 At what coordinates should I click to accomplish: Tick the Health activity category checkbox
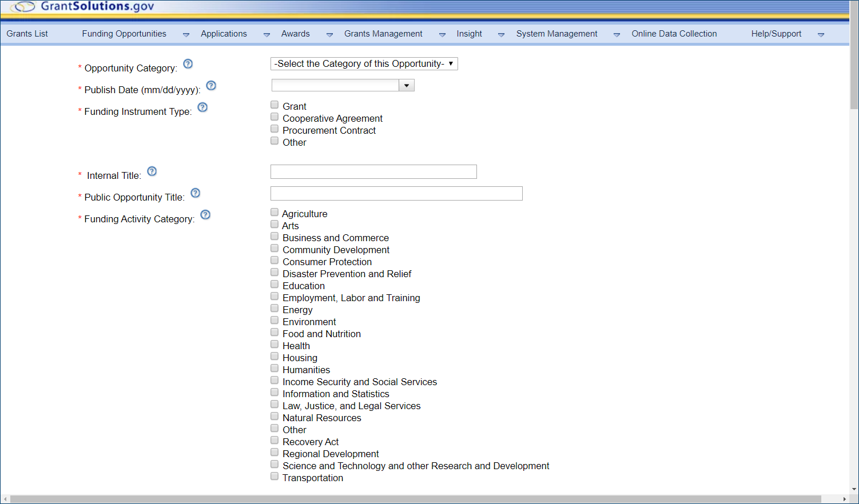[275, 345]
